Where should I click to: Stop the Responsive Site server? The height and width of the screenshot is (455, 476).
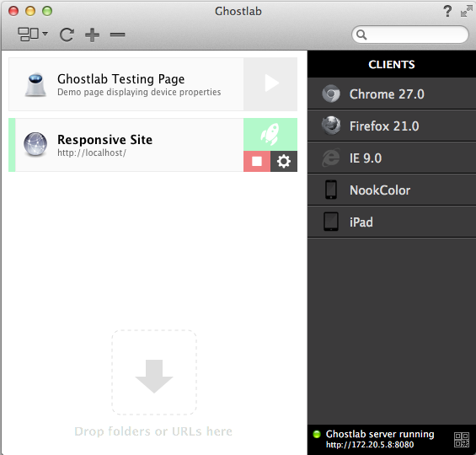click(257, 161)
